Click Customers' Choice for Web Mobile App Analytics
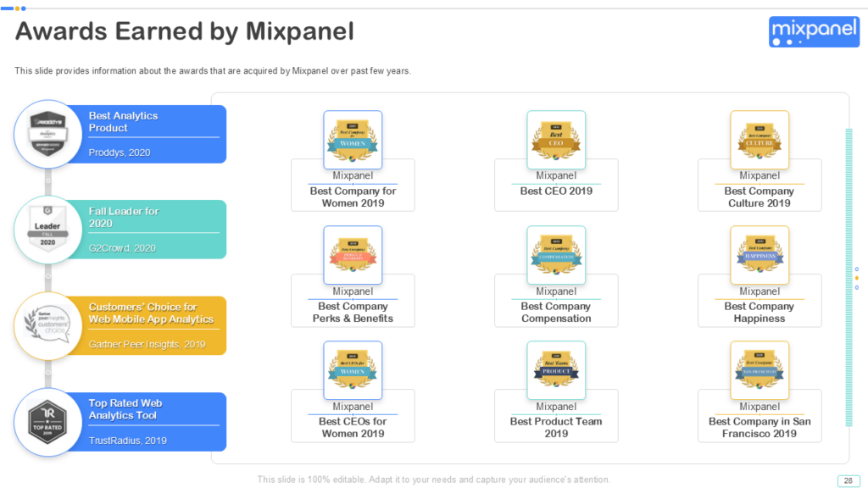The image size is (868, 488). (x=151, y=313)
